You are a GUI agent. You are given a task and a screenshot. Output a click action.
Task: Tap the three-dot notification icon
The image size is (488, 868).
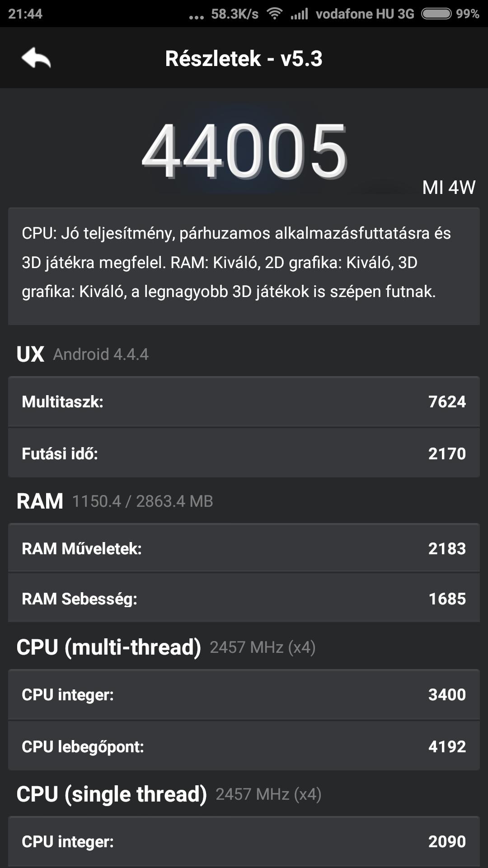[x=197, y=17]
